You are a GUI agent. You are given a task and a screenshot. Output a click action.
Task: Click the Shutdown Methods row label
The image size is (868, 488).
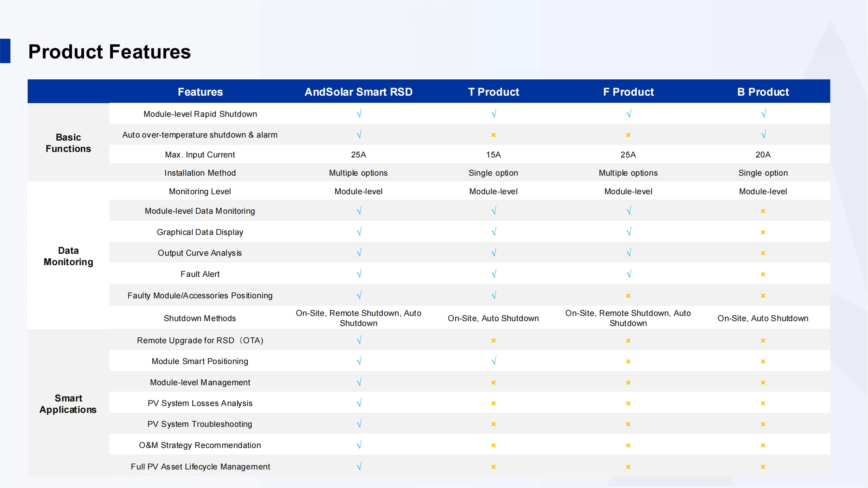pos(200,318)
